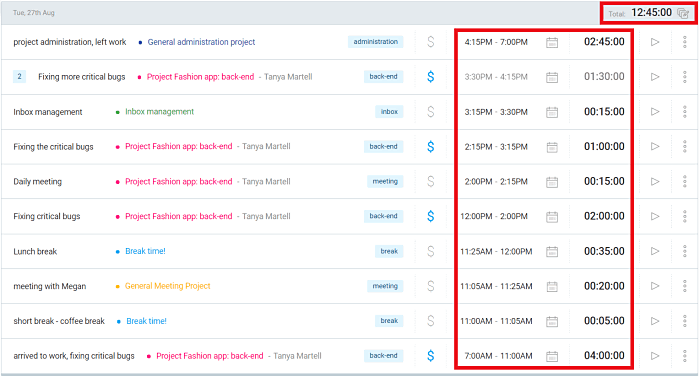Open three-dot menu for Lunch break entry
Image resolution: width=700 pixels, height=377 pixels.
684,251
